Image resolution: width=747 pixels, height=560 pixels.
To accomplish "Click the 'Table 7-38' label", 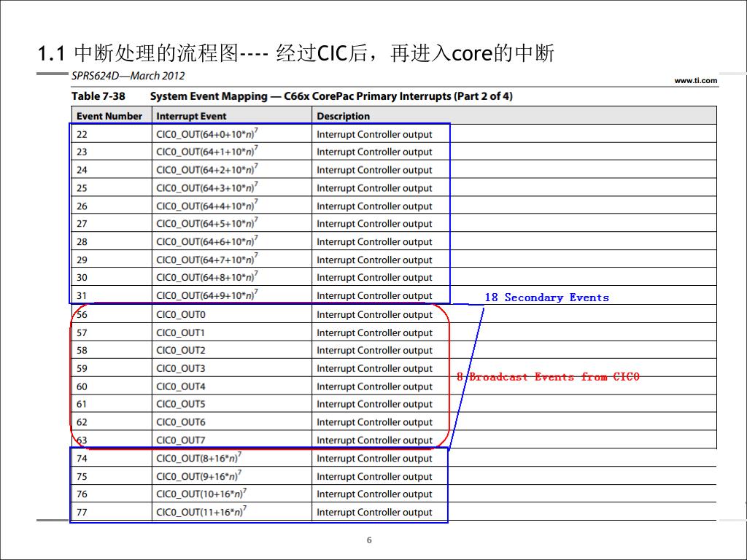I will (x=98, y=96).
